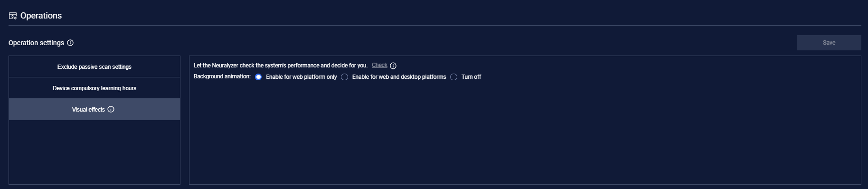Click the Operations page title
The width and height of the screenshot is (868, 189).
[x=41, y=16]
